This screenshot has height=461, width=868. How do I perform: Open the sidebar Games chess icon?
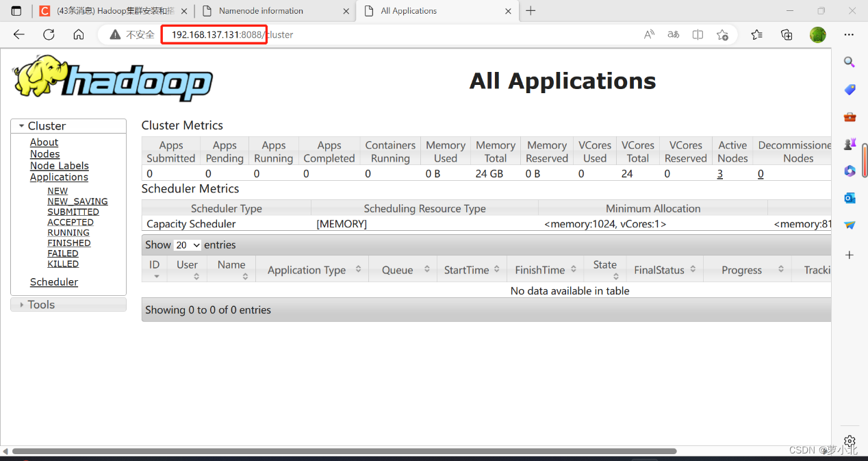pyautogui.click(x=850, y=144)
